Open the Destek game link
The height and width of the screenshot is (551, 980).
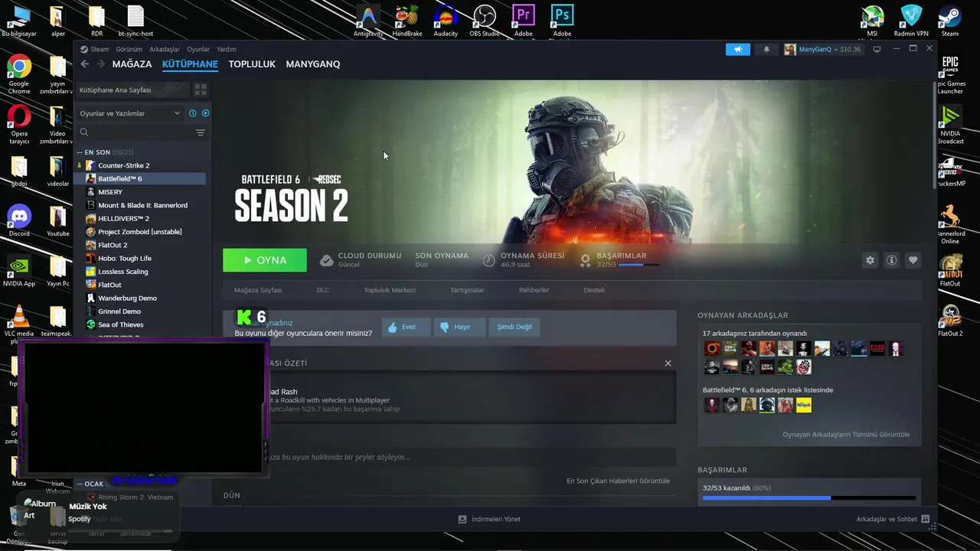[594, 290]
